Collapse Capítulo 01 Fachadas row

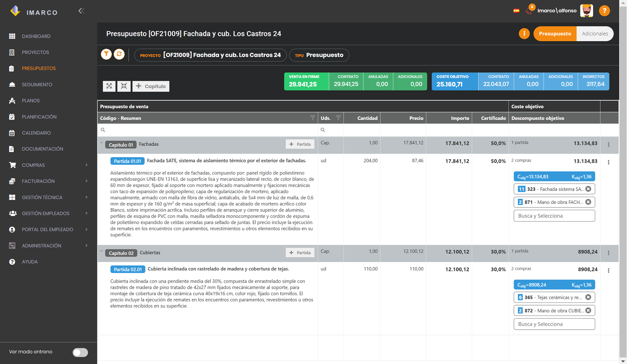click(x=102, y=144)
